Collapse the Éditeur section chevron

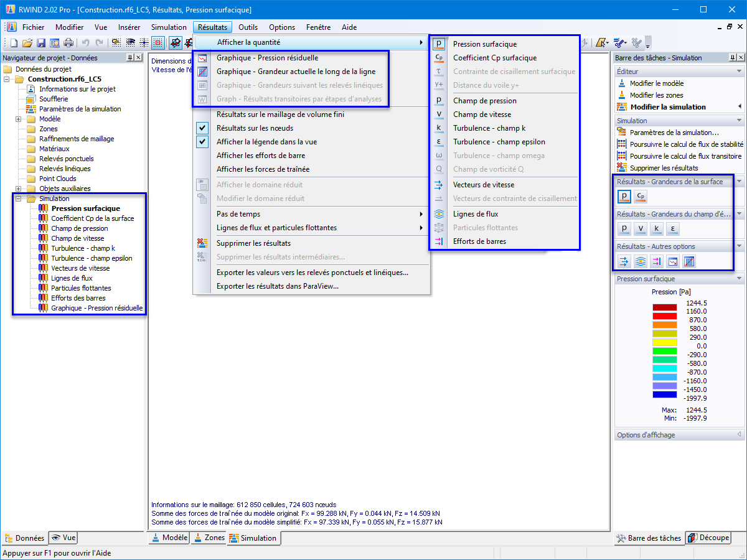(739, 72)
